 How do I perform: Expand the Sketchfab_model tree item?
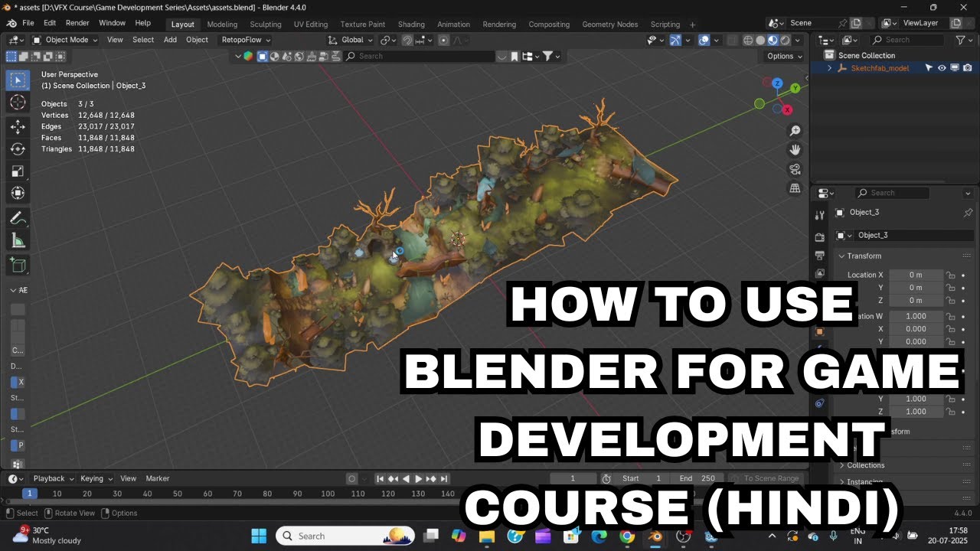(x=829, y=68)
